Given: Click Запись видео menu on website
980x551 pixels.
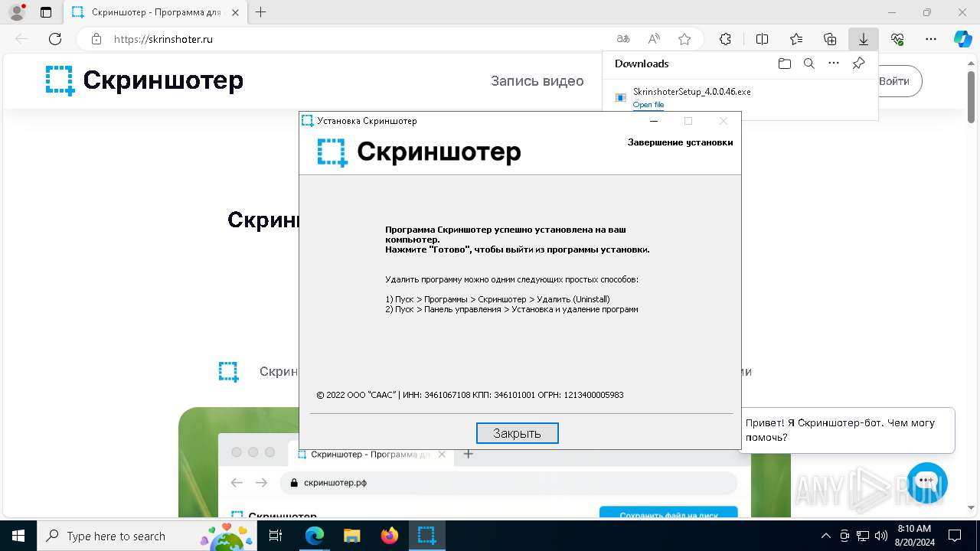Looking at the screenshot, I should [537, 81].
